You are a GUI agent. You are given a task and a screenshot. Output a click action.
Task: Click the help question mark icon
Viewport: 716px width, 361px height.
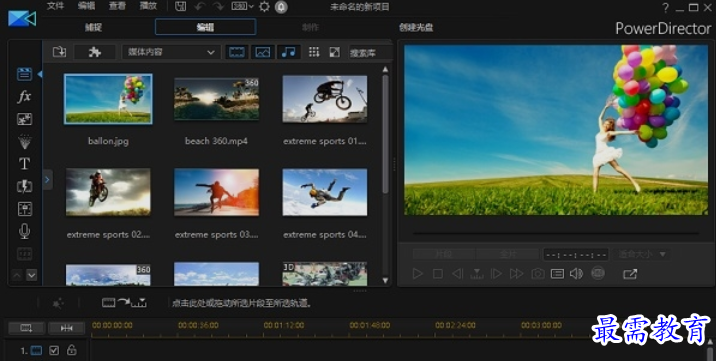click(x=665, y=7)
